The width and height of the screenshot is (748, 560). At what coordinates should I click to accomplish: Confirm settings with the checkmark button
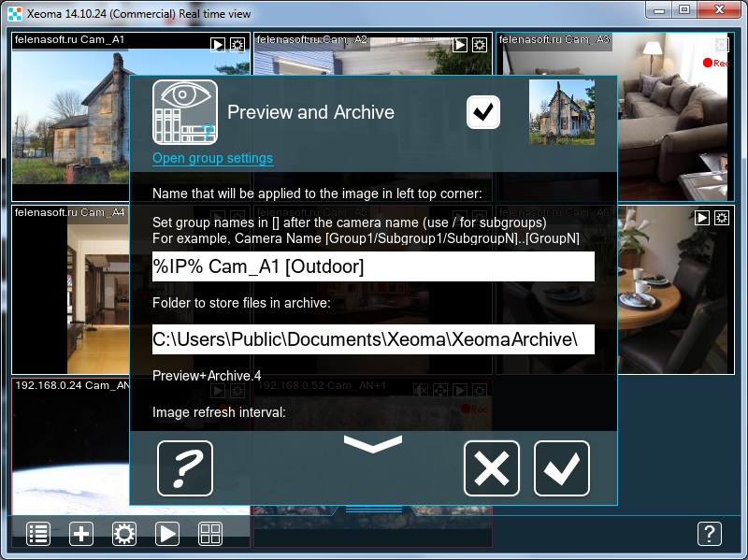click(x=562, y=468)
